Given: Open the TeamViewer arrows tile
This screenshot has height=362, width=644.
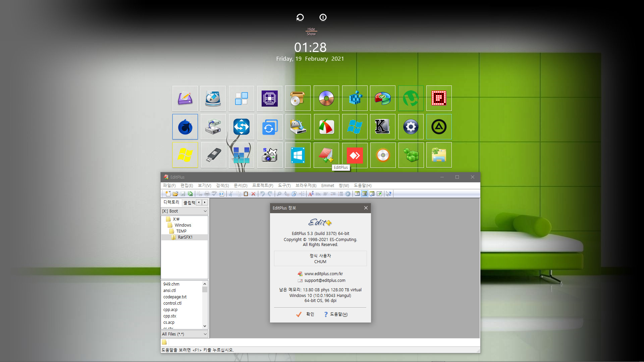Looking at the screenshot, I should click(x=241, y=127).
